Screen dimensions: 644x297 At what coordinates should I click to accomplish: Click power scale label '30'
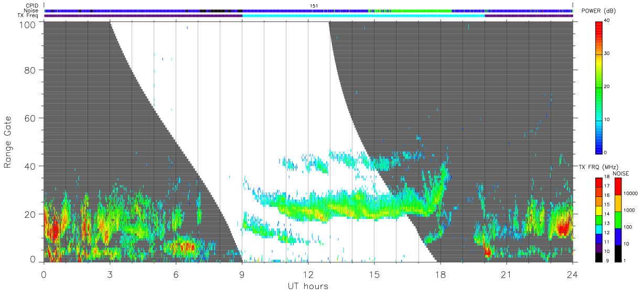point(607,54)
